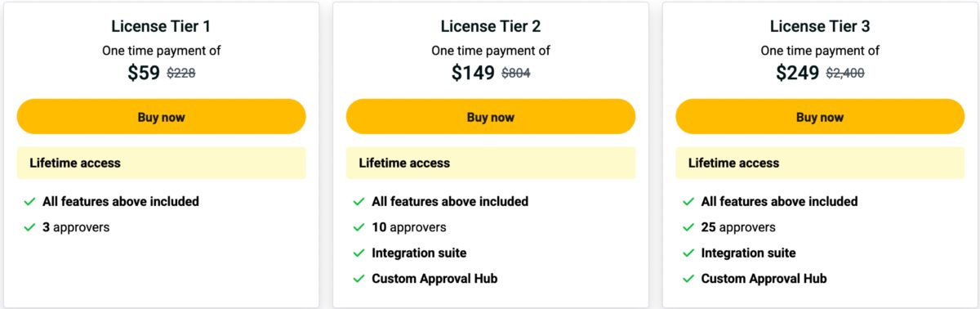Image resolution: width=980 pixels, height=309 pixels.
Task: Click the strikethrough $804 price
Action: point(516,74)
